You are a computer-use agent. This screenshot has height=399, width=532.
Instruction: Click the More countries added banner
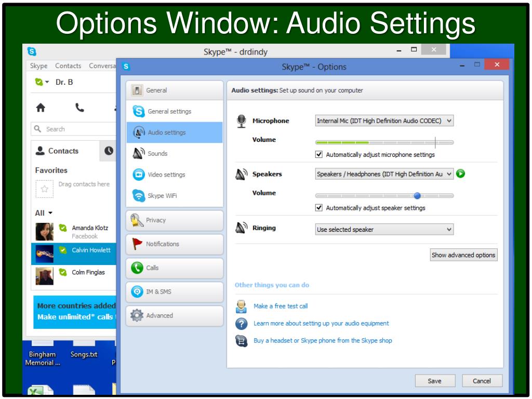75,312
